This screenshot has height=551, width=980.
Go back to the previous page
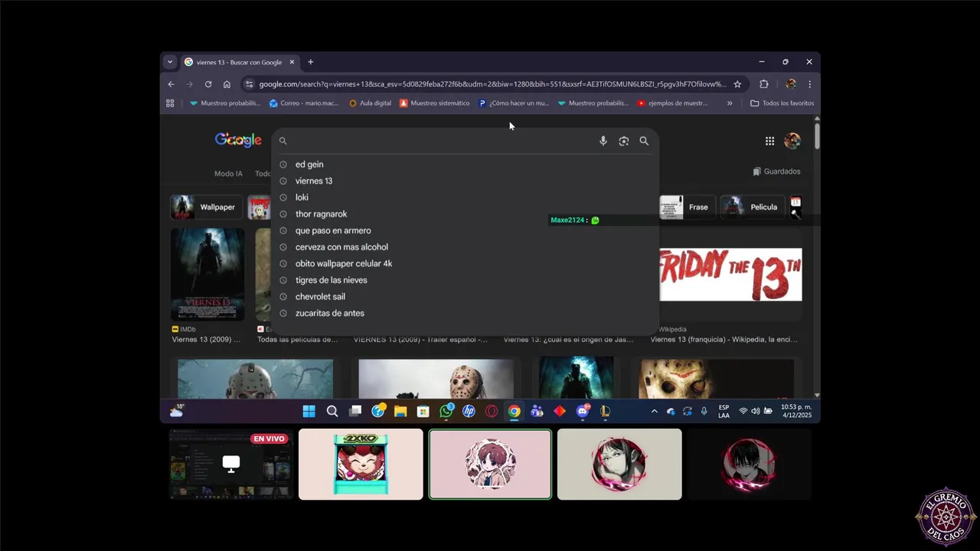pos(171,84)
